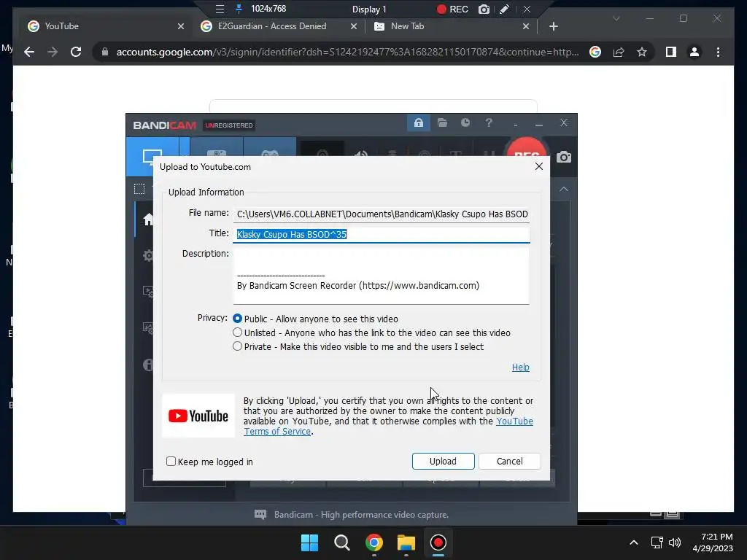Viewport: 747px width, 560px height.
Task: Click REC indicator in top recorder bar
Action: [452, 9]
